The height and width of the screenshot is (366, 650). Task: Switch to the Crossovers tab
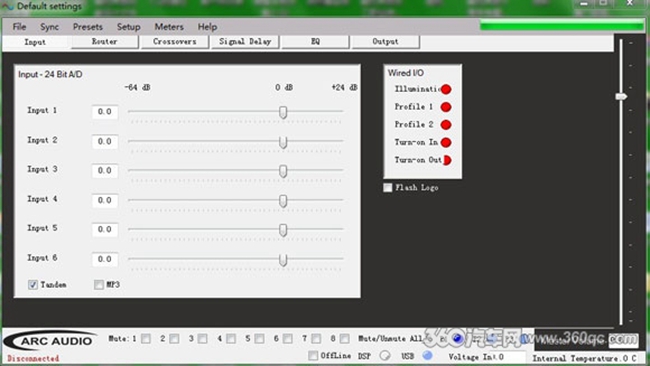pyautogui.click(x=175, y=42)
